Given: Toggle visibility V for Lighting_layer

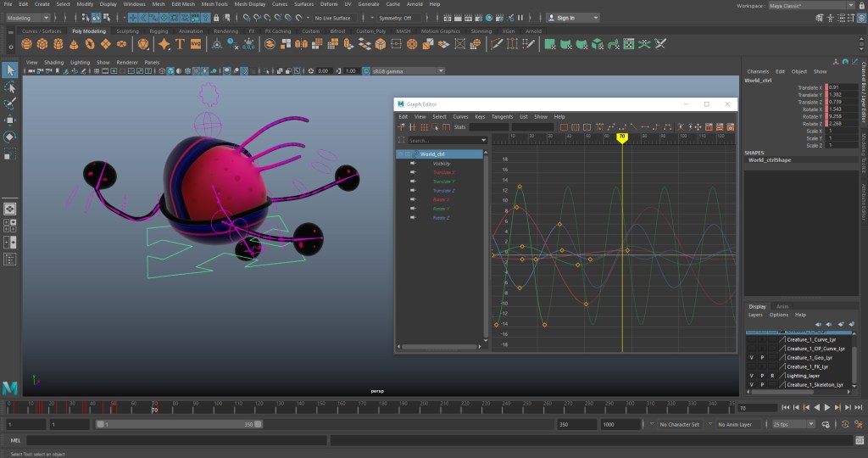Looking at the screenshot, I should [x=751, y=375].
